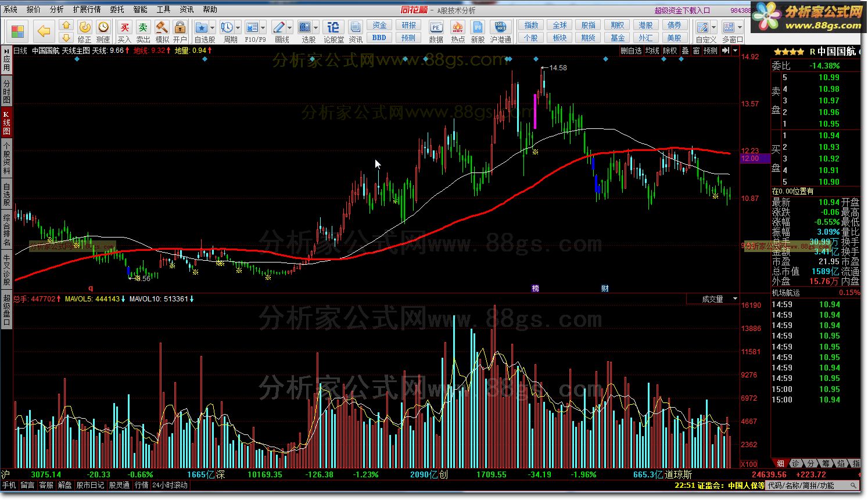Open the 报价 menu
This screenshot has width=868, height=500.
34,10
